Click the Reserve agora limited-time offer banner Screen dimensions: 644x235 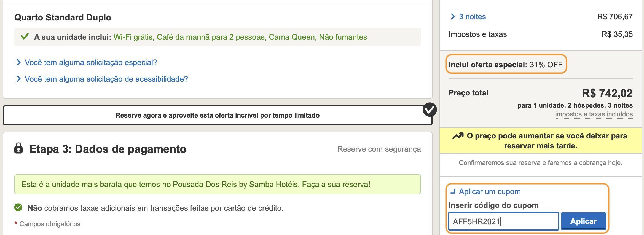tap(218, 115)
